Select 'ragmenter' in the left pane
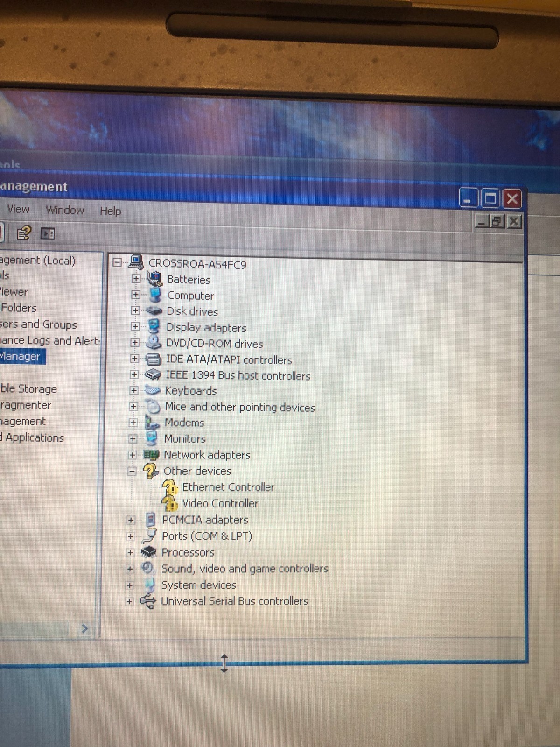The height and width of the screenshot is (747, 560). coord(26,405)
